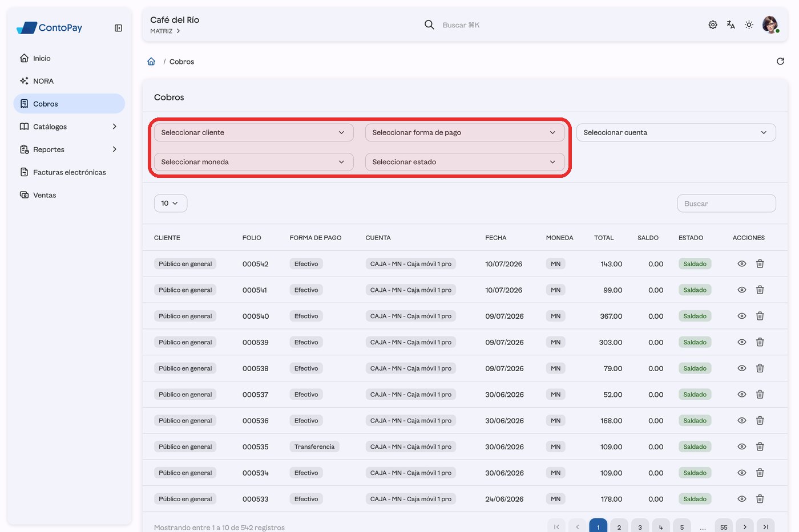Open Inicio in the sidebar
The height and width of the screenshot is (532, 799).
pyautogui.click(x=69, y=58)
